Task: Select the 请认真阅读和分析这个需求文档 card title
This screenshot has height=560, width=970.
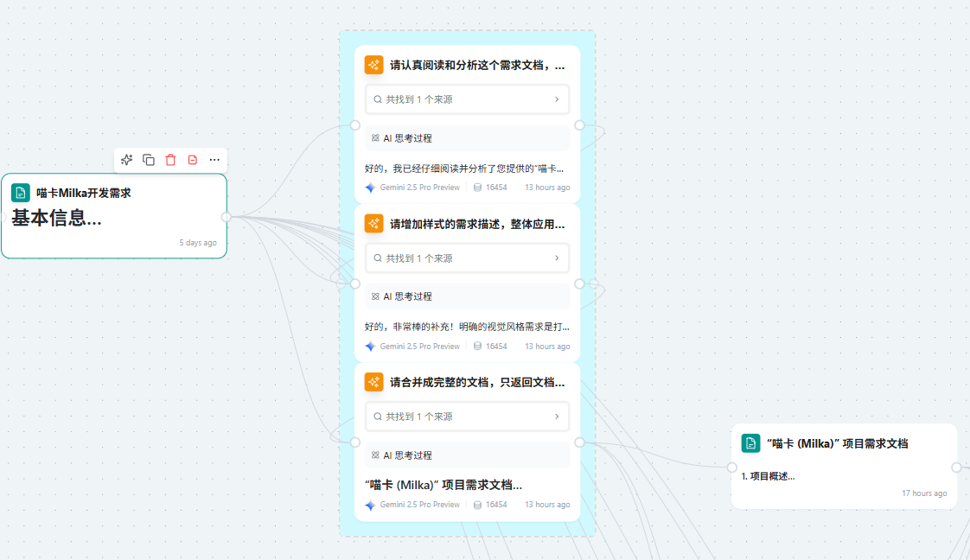Action: [x=477, y=66]
